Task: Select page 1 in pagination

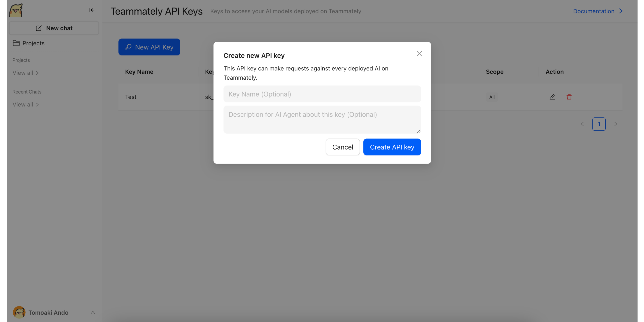Action: [599, 124]
